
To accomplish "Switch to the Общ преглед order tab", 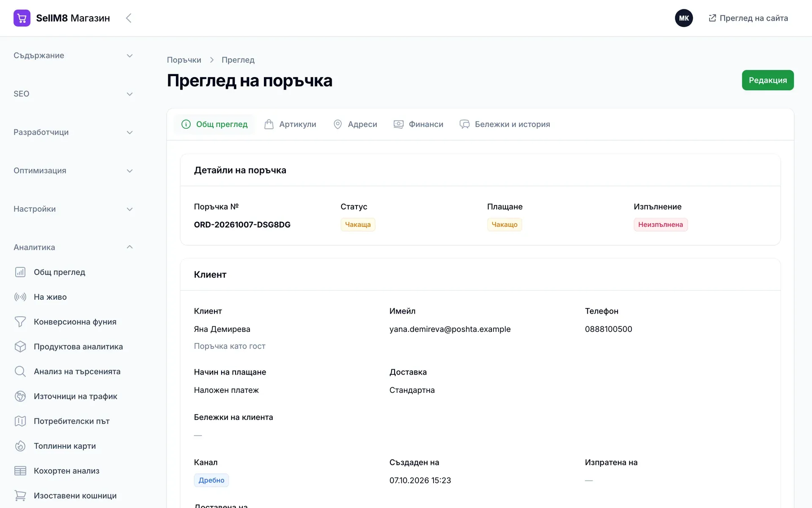I will tap(214, 124).
